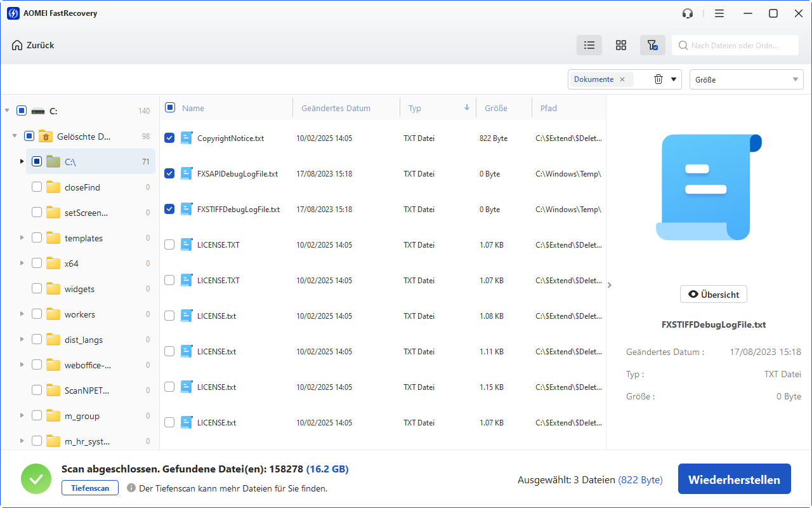Sort files with the Typ column arrow
The width and height of the screenshot is (812, 508).
(x=467, y=108)
